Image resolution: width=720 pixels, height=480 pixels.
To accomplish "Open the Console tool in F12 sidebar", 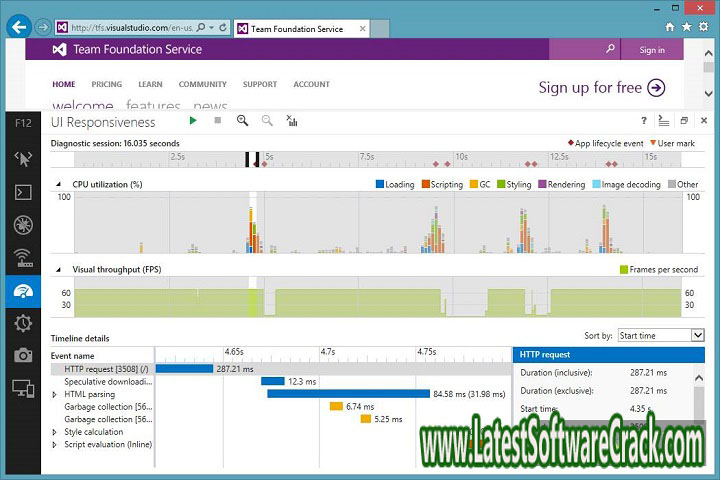I will [23, 192].
